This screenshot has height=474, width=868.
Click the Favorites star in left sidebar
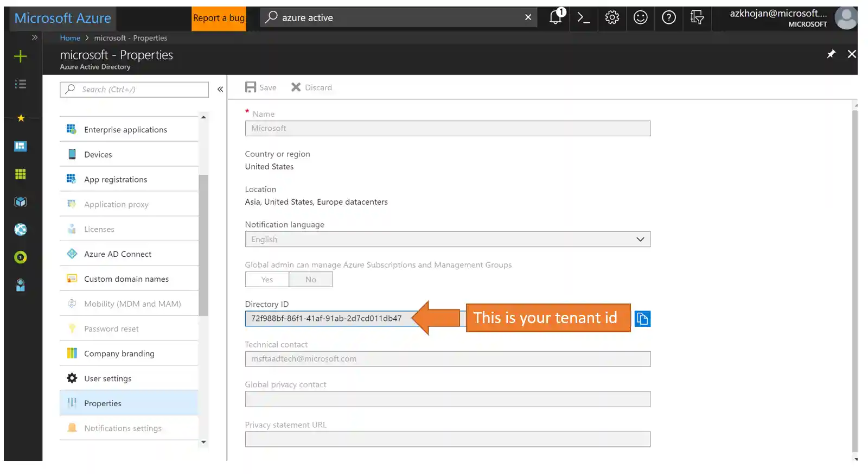click(x=21, y=118)
